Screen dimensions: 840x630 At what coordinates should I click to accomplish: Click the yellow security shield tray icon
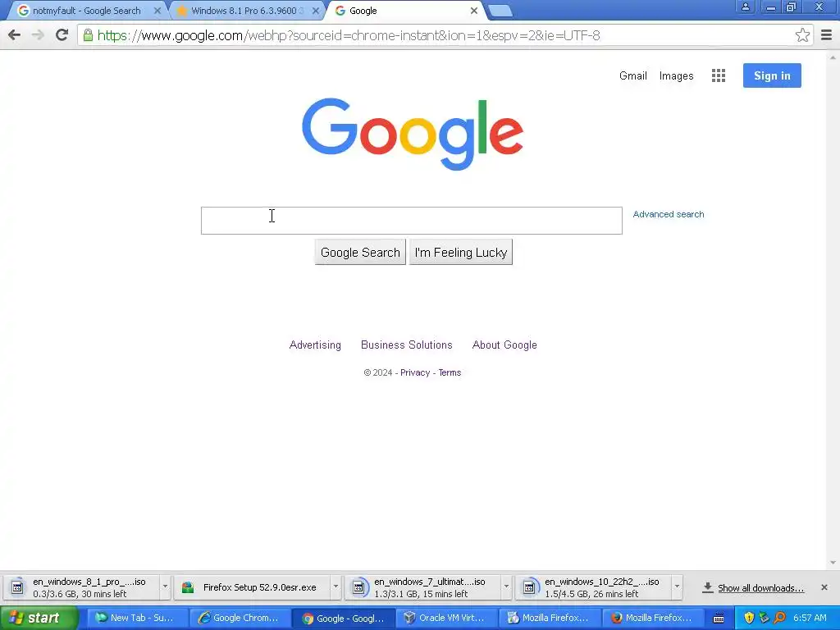click(749, 619)
